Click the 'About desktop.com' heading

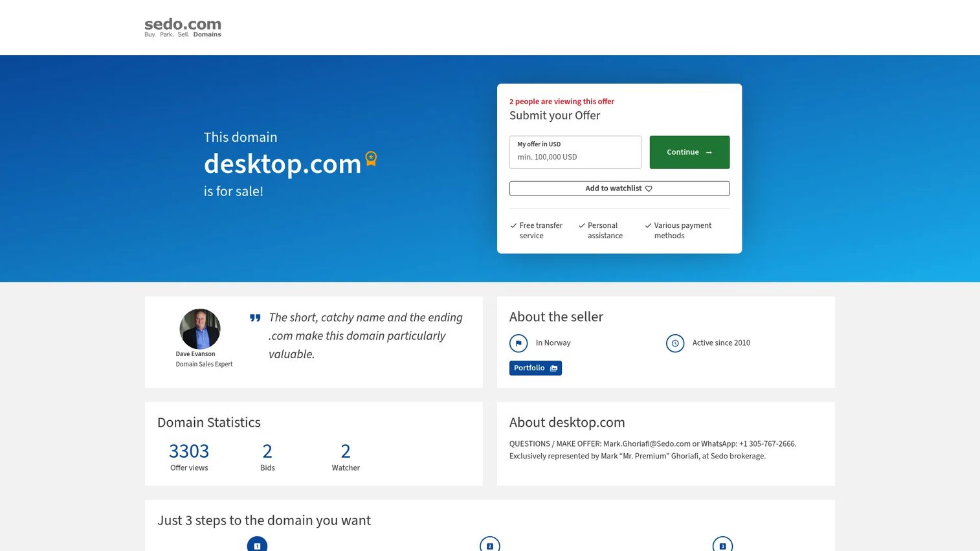coord(567,422)
